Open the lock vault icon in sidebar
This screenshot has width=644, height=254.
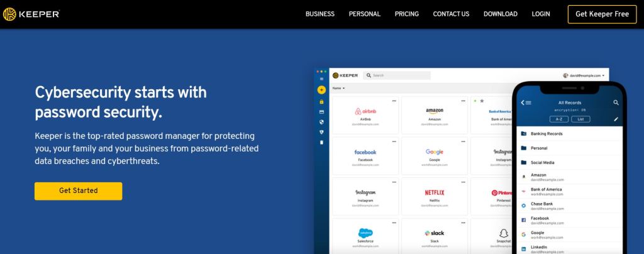point(322,101)
